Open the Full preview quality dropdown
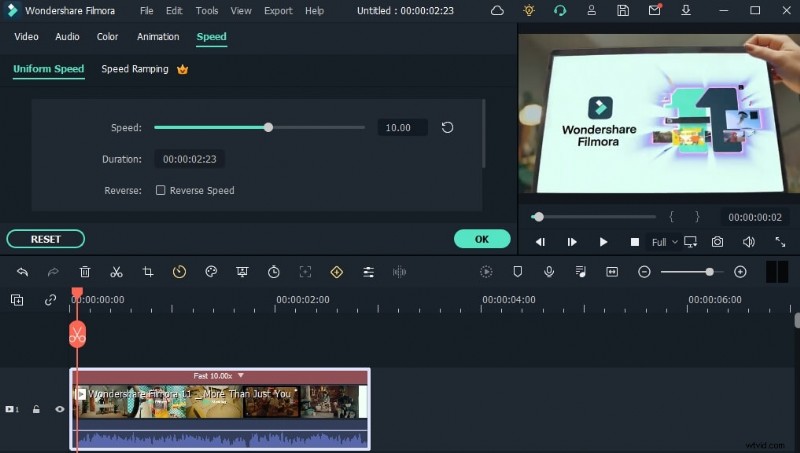800x453 pixels. (x=664, y=242)
